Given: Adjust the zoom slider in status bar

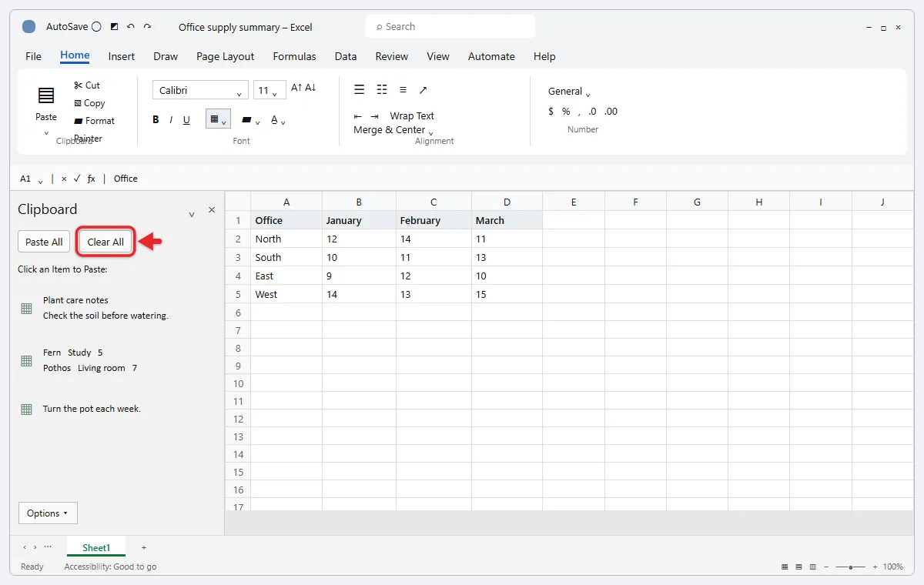Looking at the screenshot, I should pos(850,567).
